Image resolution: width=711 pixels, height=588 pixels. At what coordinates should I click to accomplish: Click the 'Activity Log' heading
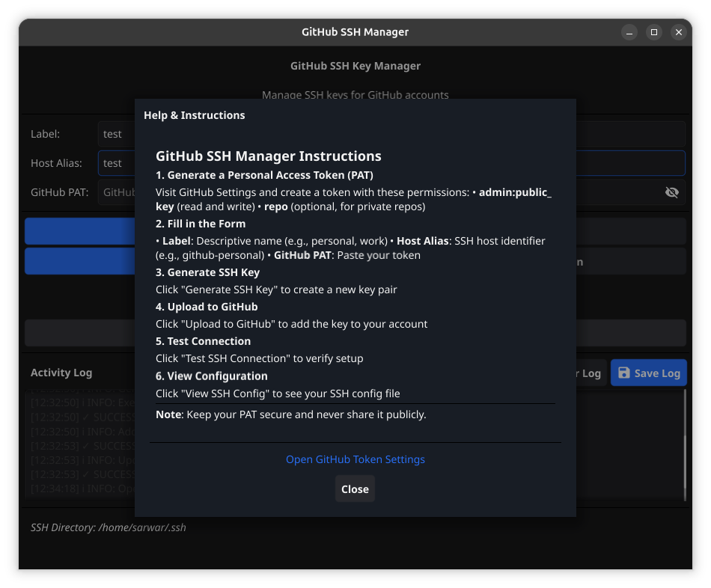61,373
